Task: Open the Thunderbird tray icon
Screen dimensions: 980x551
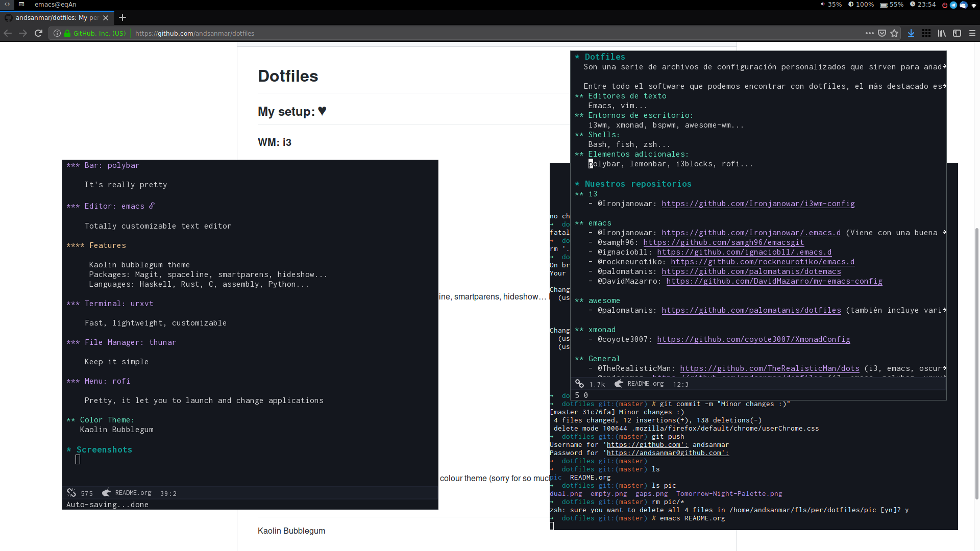Action: 963,5
